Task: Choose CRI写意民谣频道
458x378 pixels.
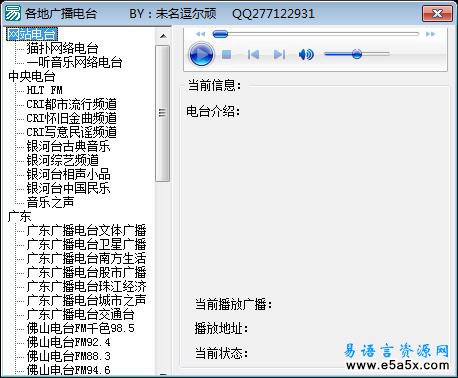Action: [x=72, y=132]
